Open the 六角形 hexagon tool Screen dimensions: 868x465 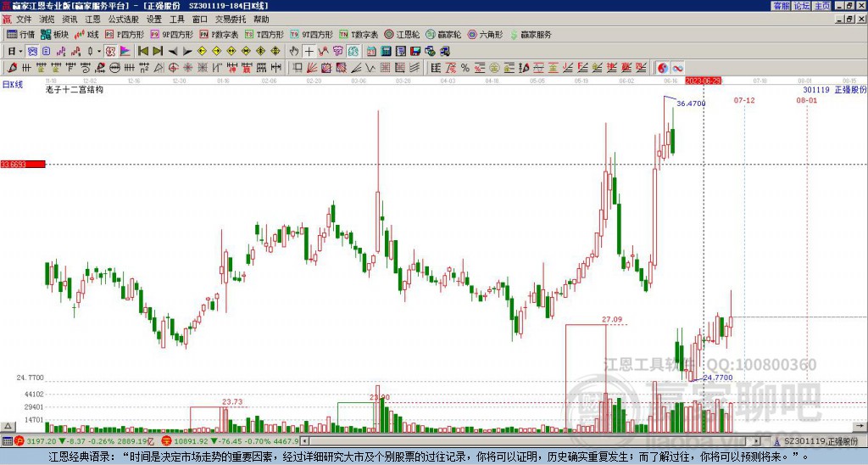click(485, 34)
